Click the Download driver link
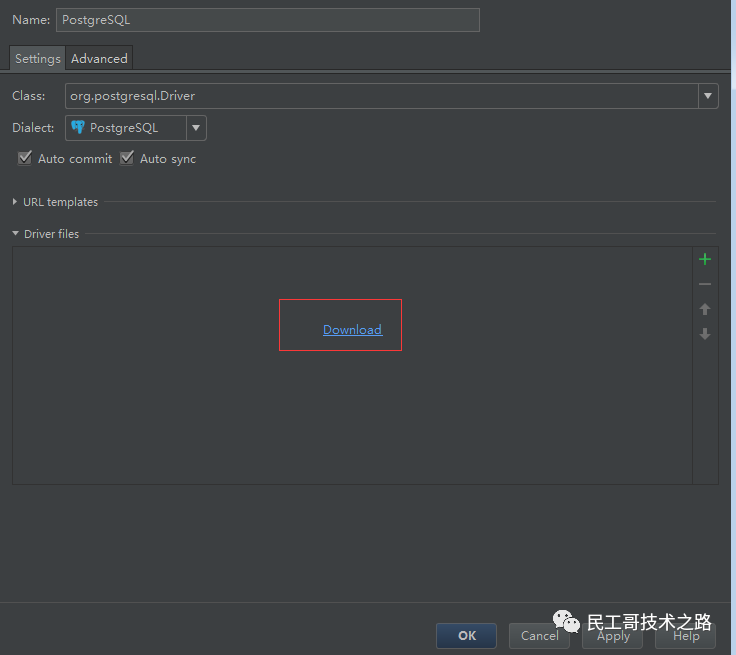This screenshot has height=655, width=736. [353, 330]
